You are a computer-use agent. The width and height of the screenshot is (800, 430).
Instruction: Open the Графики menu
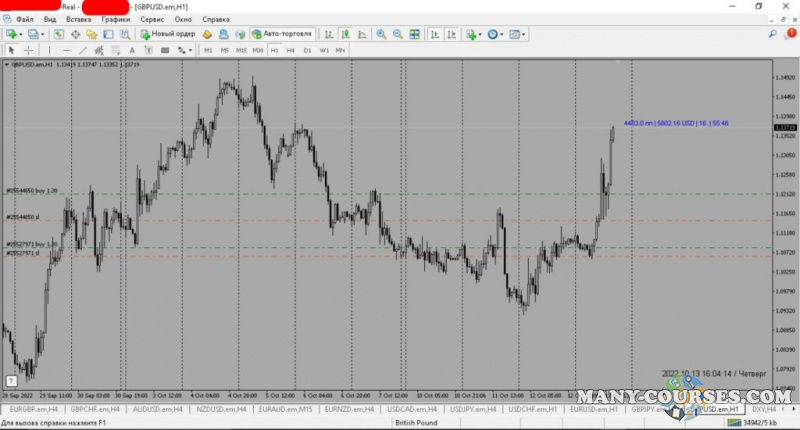(116, 19)
